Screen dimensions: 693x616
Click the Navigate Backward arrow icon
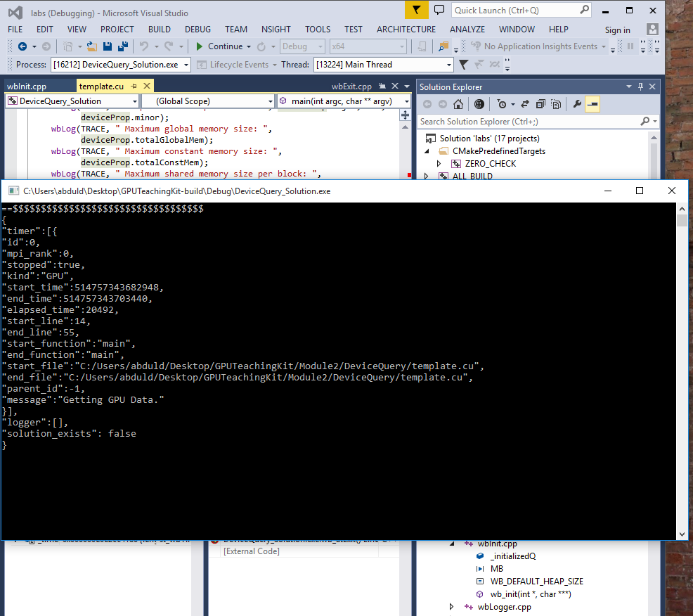click(x=22, y=46)
